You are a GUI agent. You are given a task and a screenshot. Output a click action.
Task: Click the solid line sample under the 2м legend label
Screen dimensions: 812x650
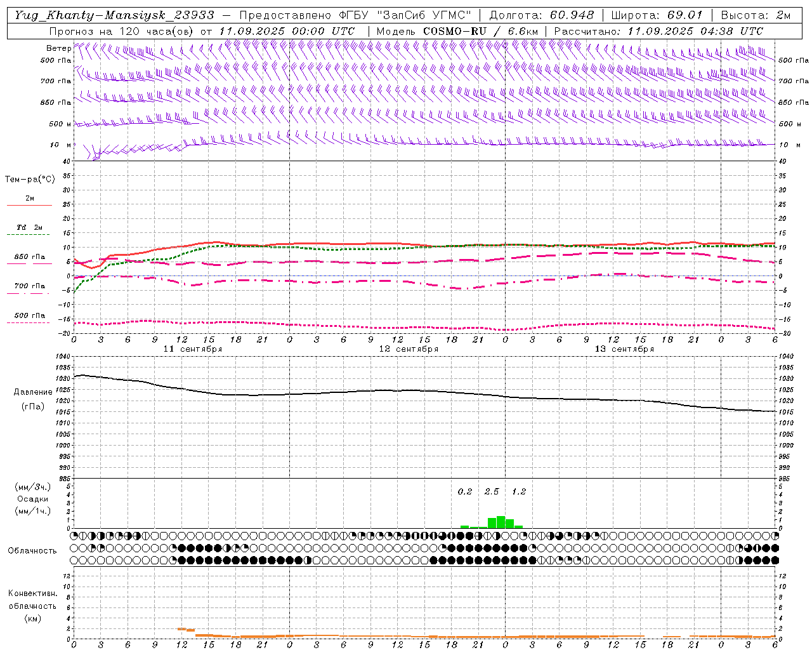[x=29, y=206]
